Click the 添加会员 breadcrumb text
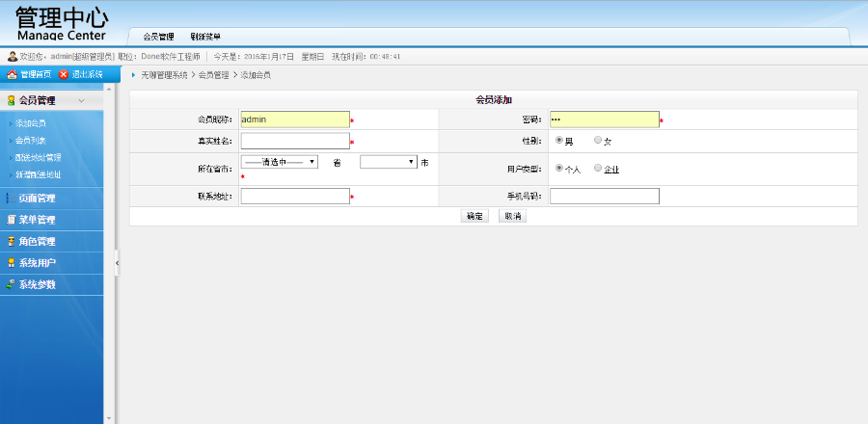Screen dimensions: 868x424 pos(256,75)
